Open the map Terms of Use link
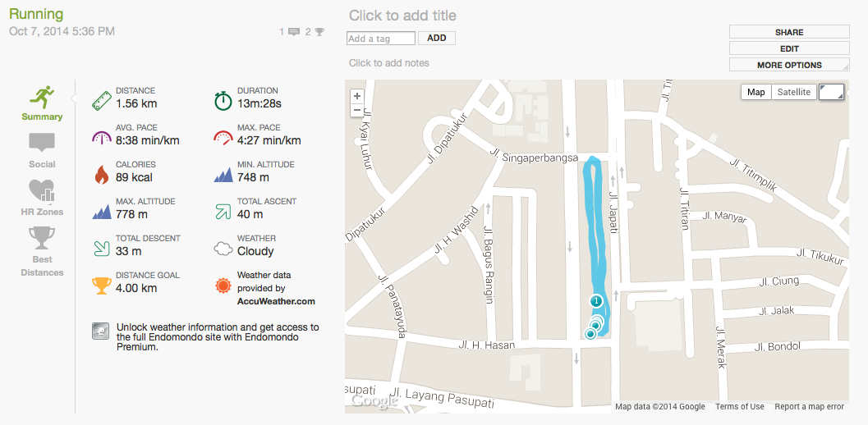Screen dimensions: 868x425 pos(739,407)
